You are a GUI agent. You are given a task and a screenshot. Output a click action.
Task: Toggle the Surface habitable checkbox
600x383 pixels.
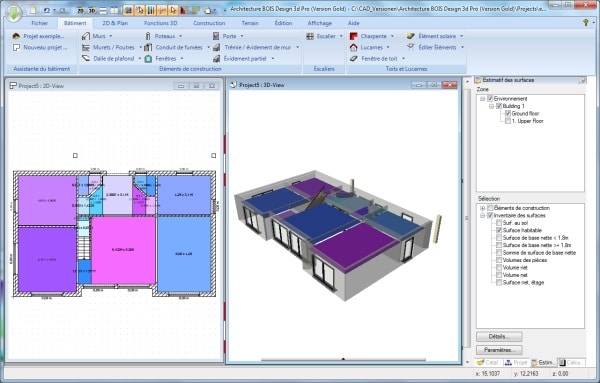click(499, 230)
